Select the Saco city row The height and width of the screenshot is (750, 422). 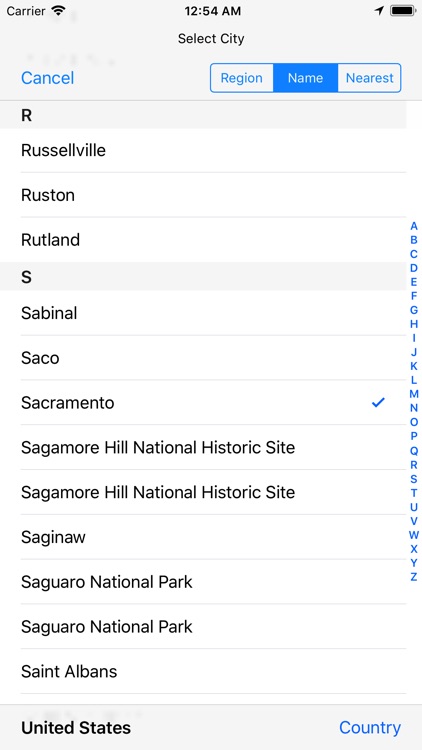[x=203, y=358]
